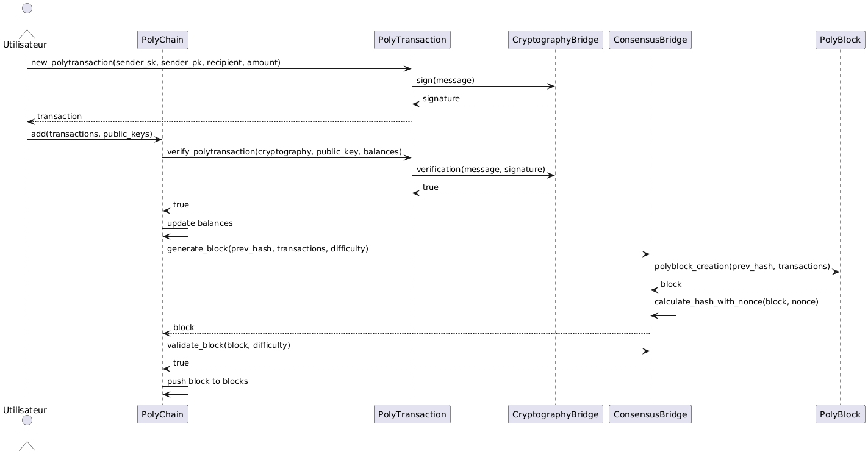This screenshot has width=868, height=454.
Task: Select the "sign(message)" message label
Action: point(446,81)
